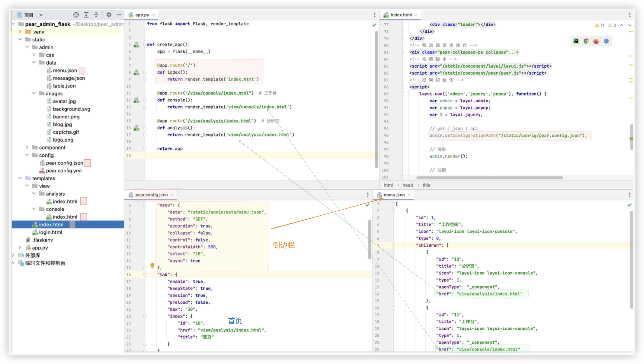Click index.html horizontal scrollbar
The image size is (644, 364).
pos(489,178)
